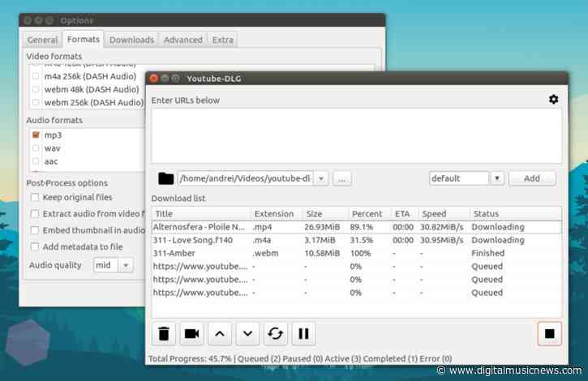Enable Add metadata to file
Screen dimensions: 588x381
click(x=35, y=246)
